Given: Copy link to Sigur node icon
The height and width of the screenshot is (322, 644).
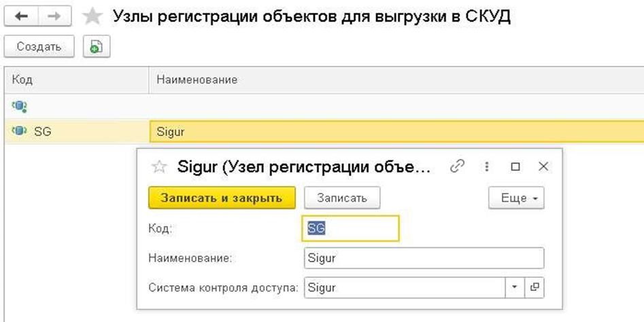Looking at the screenshot, I should (457, 166).
